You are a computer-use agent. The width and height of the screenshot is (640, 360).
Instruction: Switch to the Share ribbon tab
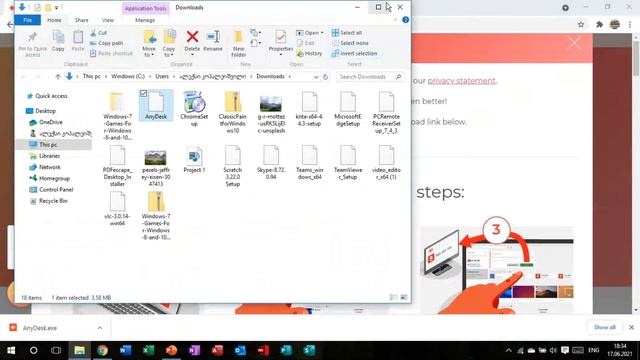click(x=81, y=20)
